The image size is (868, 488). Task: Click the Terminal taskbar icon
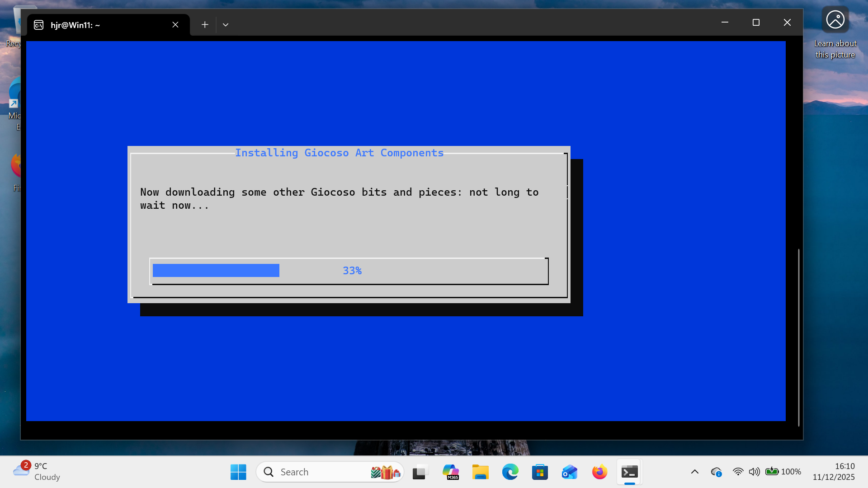(x=629, y=472)
